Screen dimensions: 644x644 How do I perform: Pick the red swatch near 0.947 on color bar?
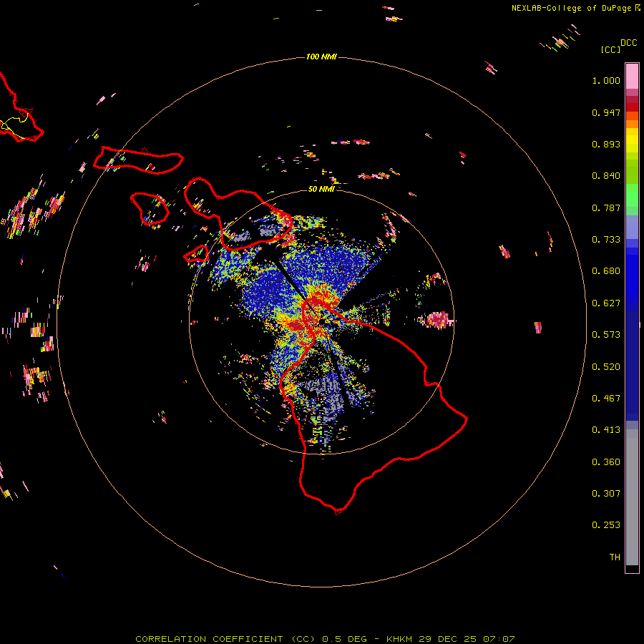click(632, 107)
